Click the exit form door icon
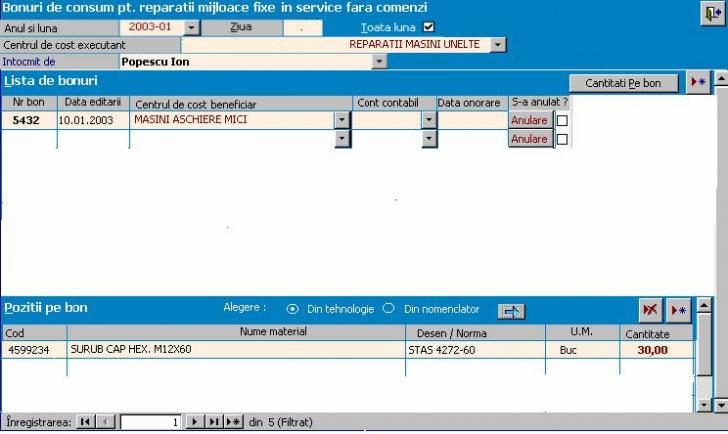 pos(711,12)
